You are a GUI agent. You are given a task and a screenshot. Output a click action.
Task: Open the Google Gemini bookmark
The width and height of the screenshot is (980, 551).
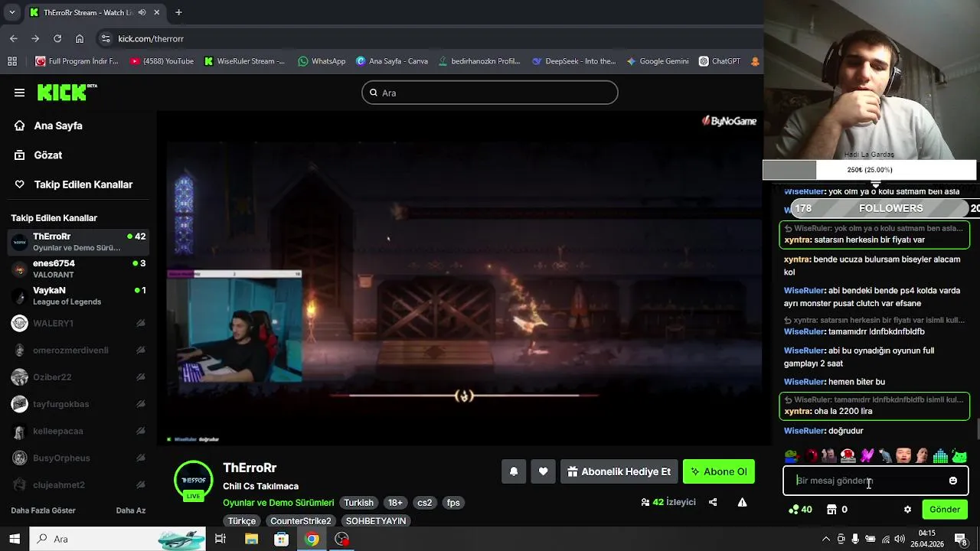(x=657, y=61)
